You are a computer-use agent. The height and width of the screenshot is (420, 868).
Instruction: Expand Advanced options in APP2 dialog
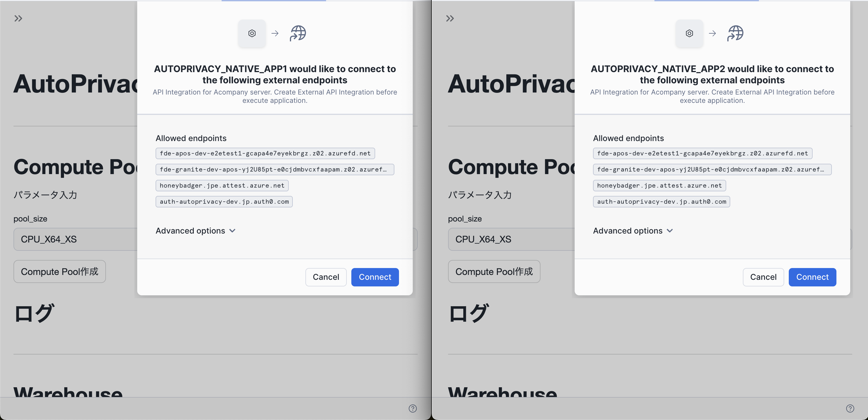[633, 231]
